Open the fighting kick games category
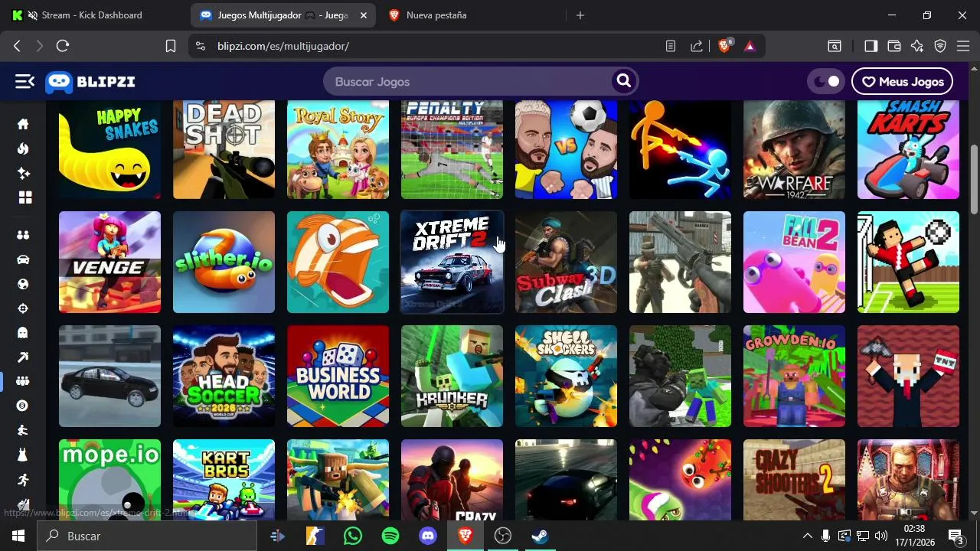 pyautogui.click(x=23, y=430)
